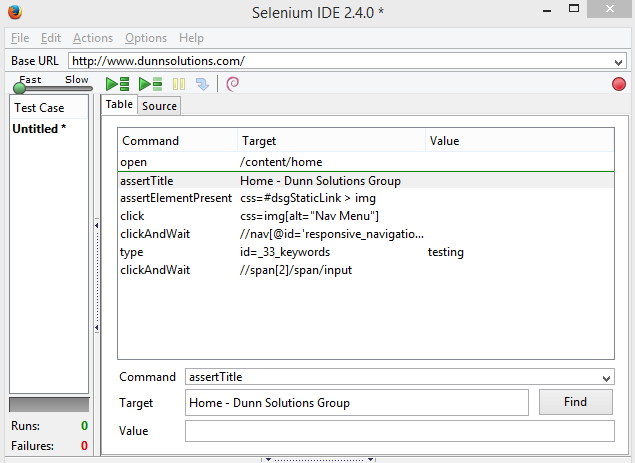
Task: Select the assertTitle command row
Action: (x=366, y=181)
